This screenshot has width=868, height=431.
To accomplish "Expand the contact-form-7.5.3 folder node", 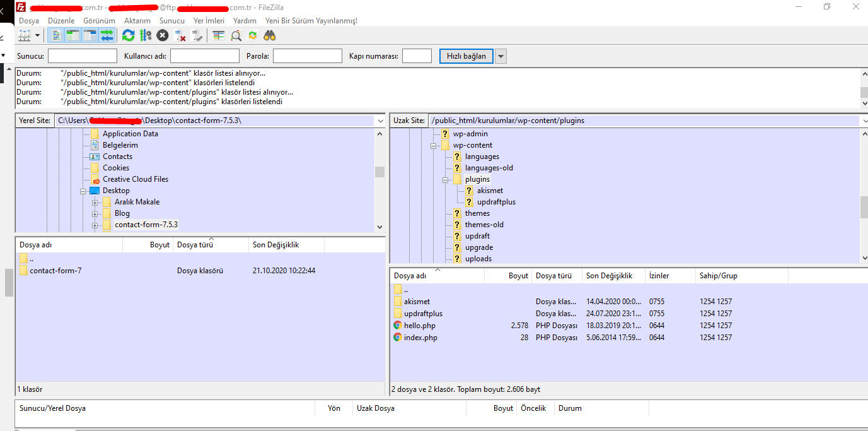I will [95, 225].
